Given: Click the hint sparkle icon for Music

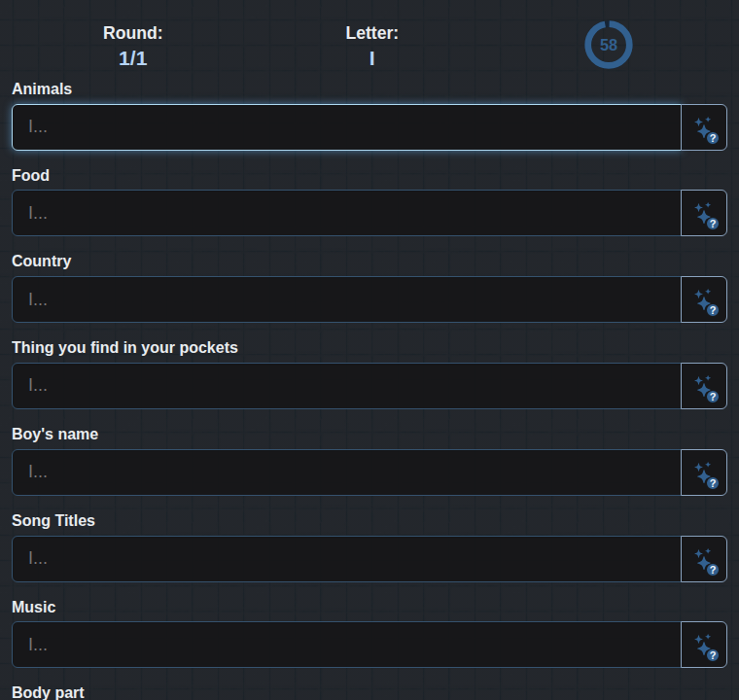Looking at the screenshot, I should pos(704,645).
